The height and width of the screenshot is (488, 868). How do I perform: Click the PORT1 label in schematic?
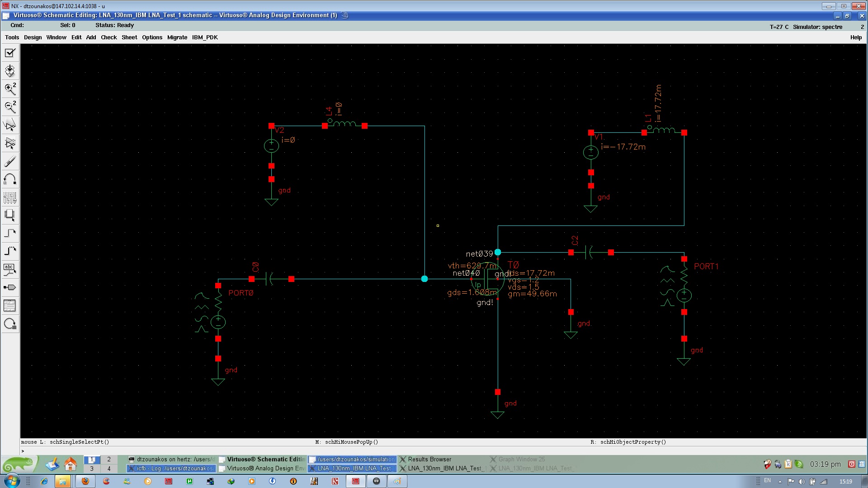(x=706, y=267)
